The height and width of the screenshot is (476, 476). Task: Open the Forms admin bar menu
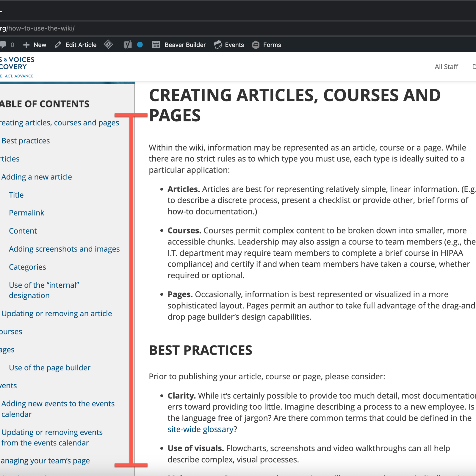click(x=272, y=45)
